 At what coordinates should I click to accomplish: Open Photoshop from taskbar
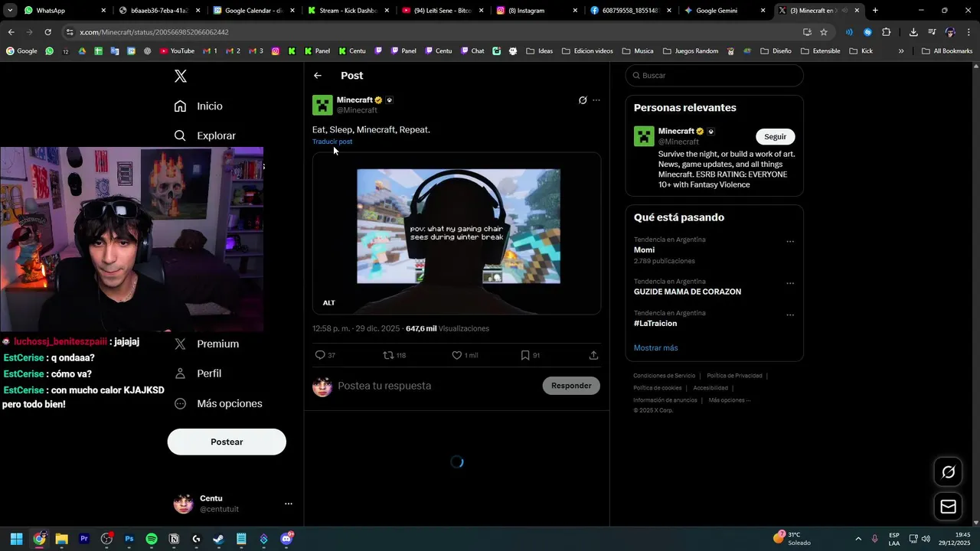129,539
